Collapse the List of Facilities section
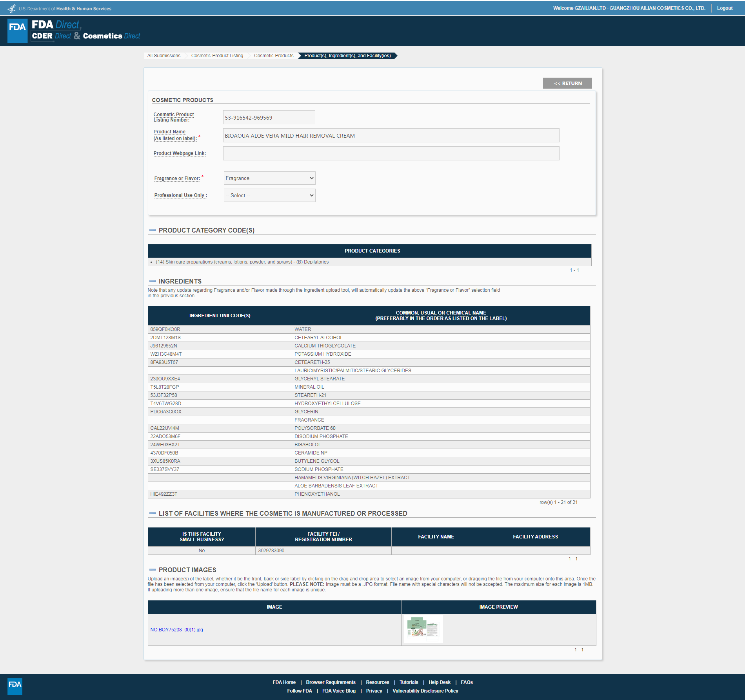 click(153, 513)
